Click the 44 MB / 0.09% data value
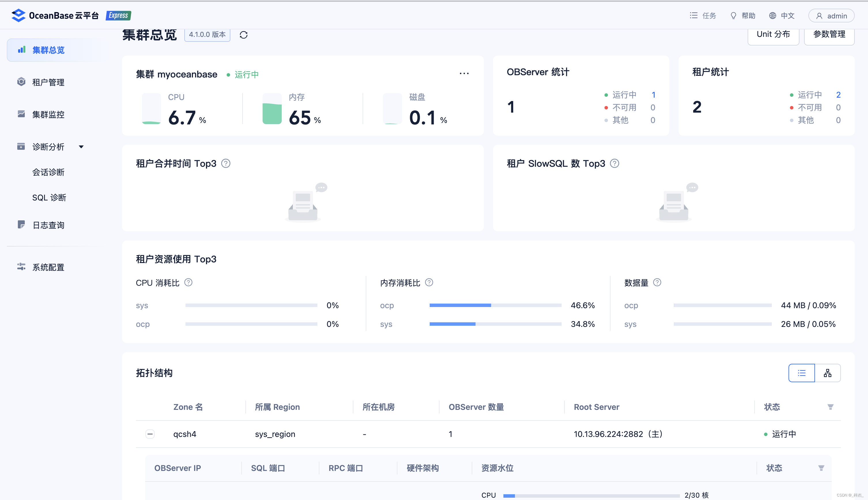The height and width of the screenshot is (500, 868). (808, 306)
